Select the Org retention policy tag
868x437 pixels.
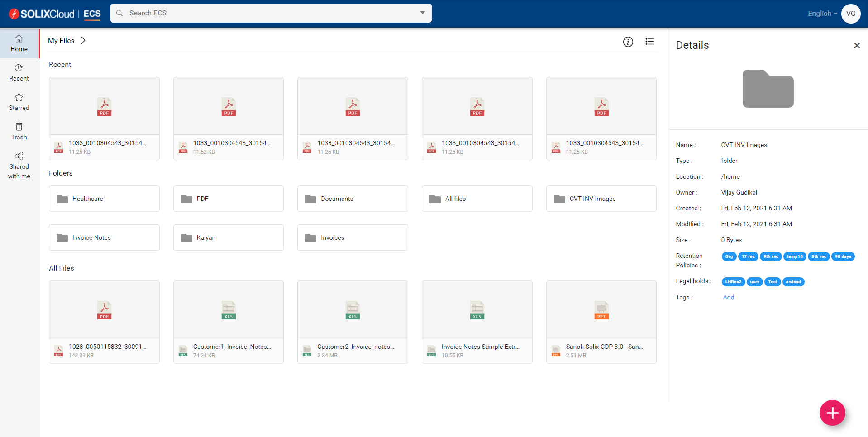click(729, 256)
